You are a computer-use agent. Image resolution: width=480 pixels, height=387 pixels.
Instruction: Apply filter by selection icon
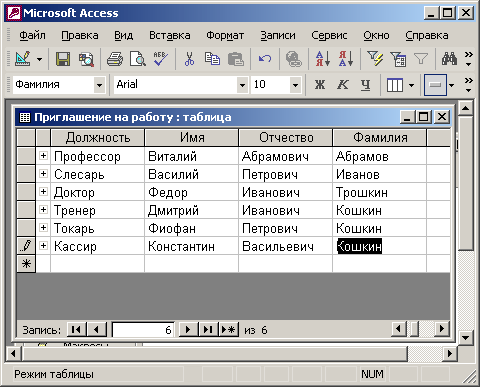pyautogui.click(x=375, y=59)
